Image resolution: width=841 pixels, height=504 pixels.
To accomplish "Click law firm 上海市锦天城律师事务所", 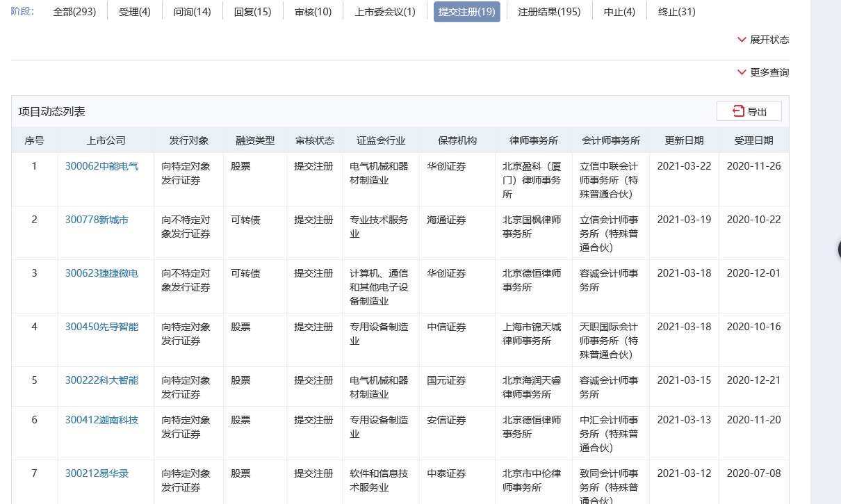I will click(532, 334).
